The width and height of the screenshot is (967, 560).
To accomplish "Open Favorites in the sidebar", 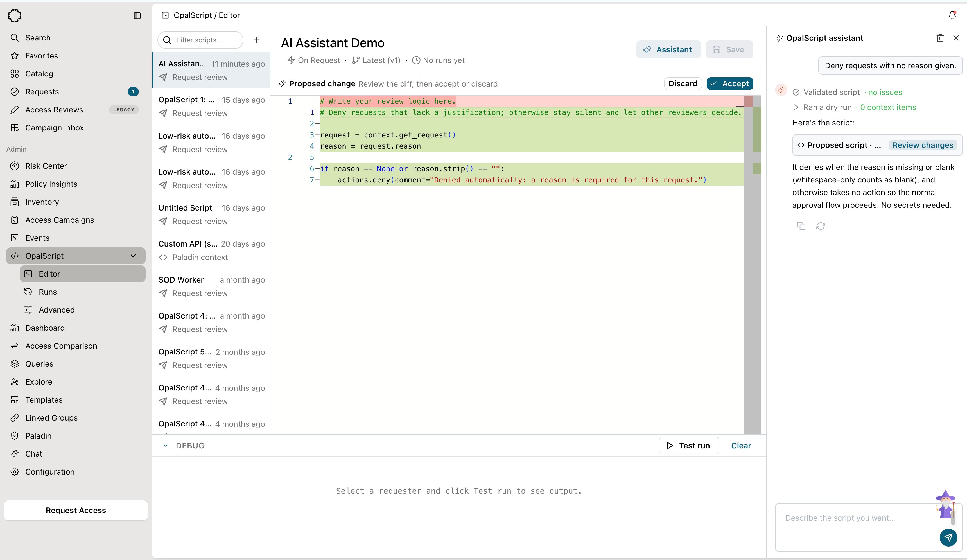I will click(76, 56).
